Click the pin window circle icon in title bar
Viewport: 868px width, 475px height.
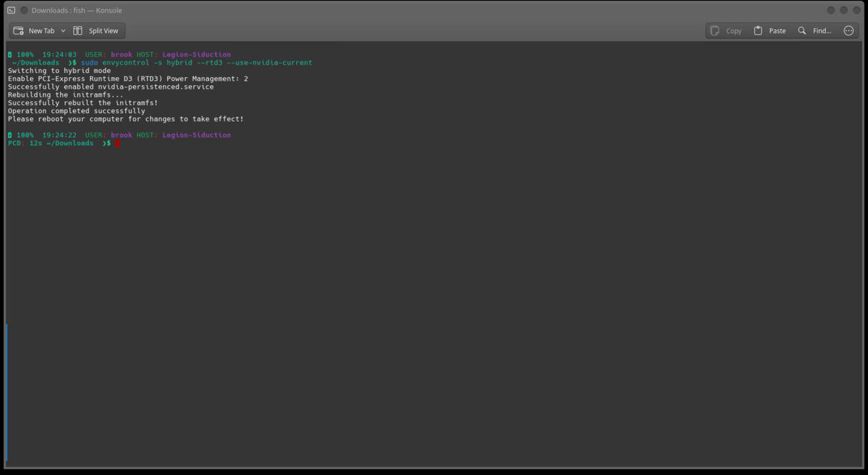tap(24, 10)
